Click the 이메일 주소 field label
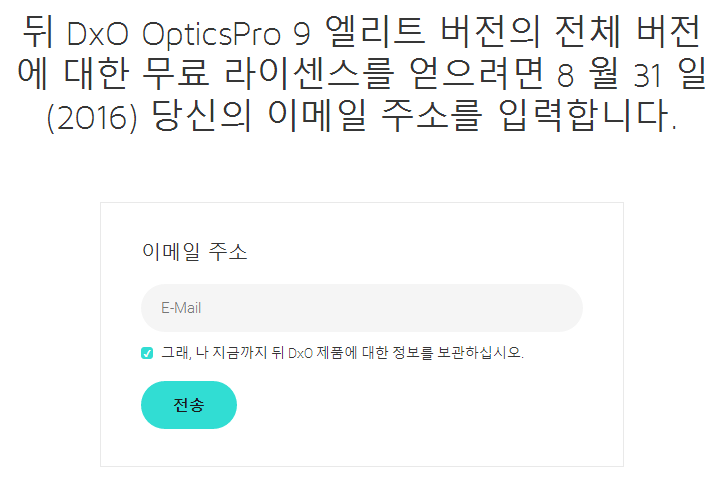The height and width of the screenshot is (492, 720). (195, 251)
